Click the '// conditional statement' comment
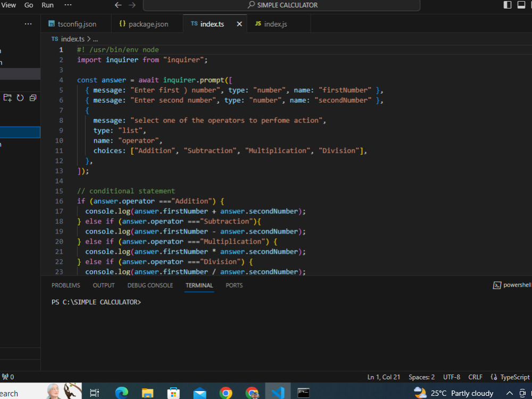 pos(126,191)
